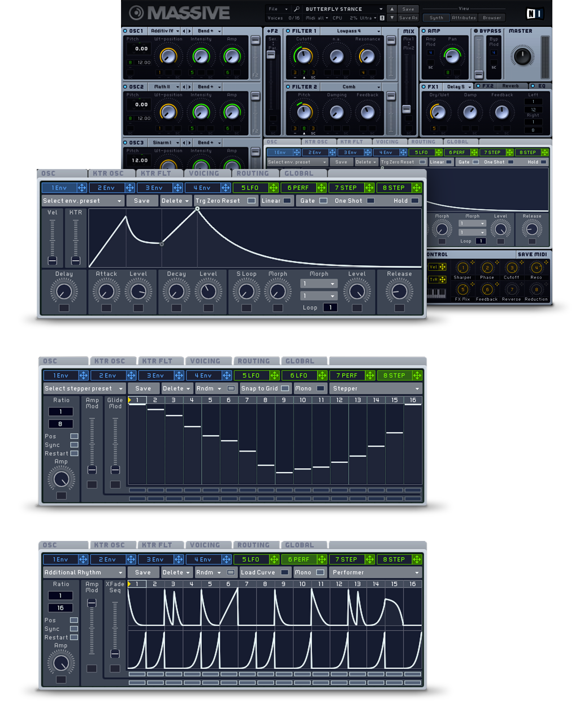Toggle Mono in the stepper panel
This screenshot has width=588, height=728.
(321, 388)
